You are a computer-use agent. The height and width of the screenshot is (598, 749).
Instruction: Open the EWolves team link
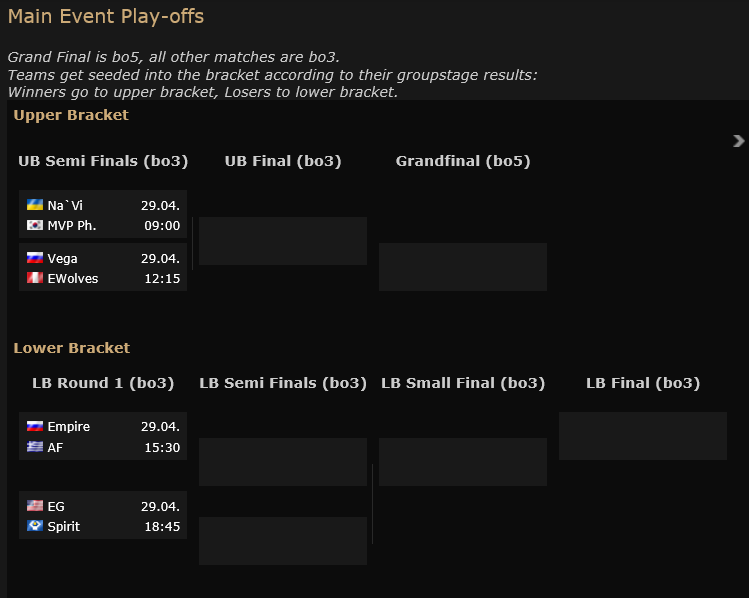[72, 278]
